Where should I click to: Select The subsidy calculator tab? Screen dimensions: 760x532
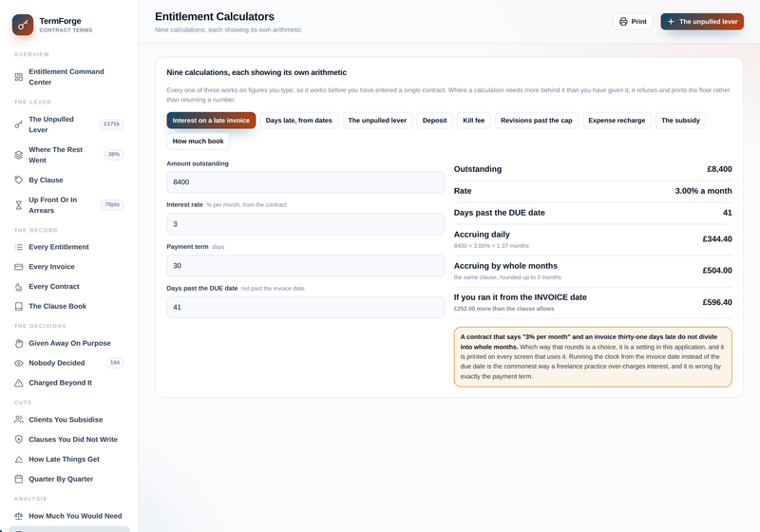click(680, 120)
